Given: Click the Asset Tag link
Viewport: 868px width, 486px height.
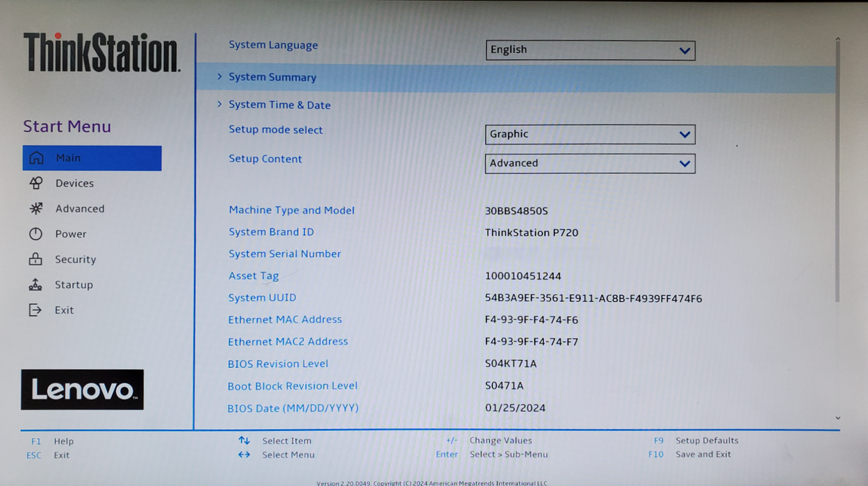Looking at the screenshot, I should click(x=253, y=276).
